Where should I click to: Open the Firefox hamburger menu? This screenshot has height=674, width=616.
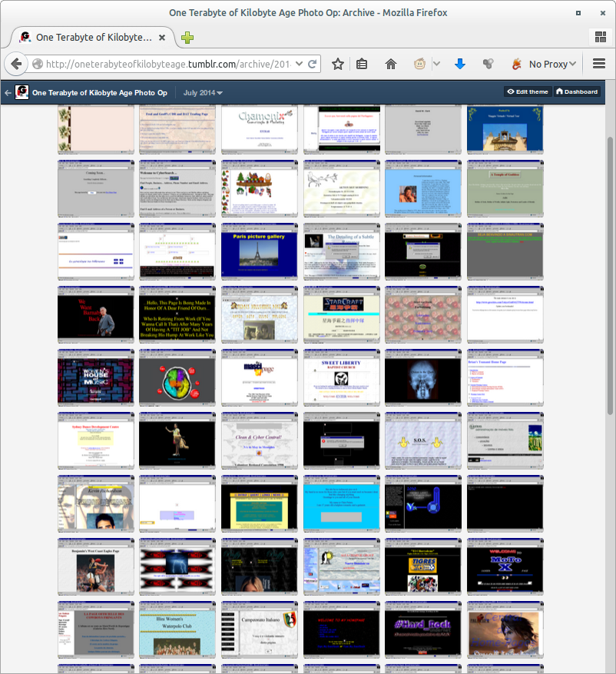(598, 64)
